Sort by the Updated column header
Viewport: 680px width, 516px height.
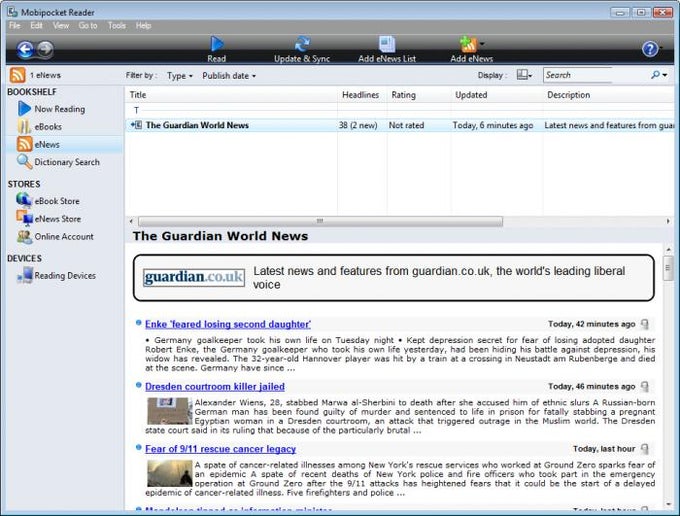pos(497,95)
